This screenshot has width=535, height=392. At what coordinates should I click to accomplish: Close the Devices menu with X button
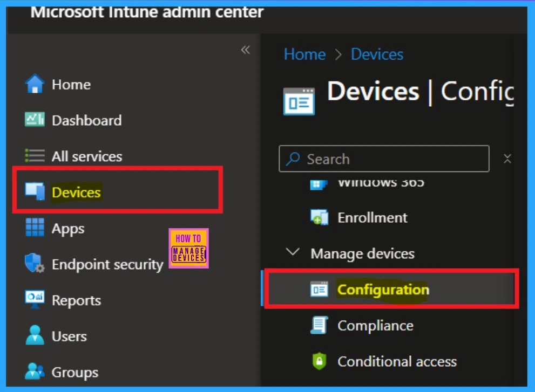(x=507, y=159)
